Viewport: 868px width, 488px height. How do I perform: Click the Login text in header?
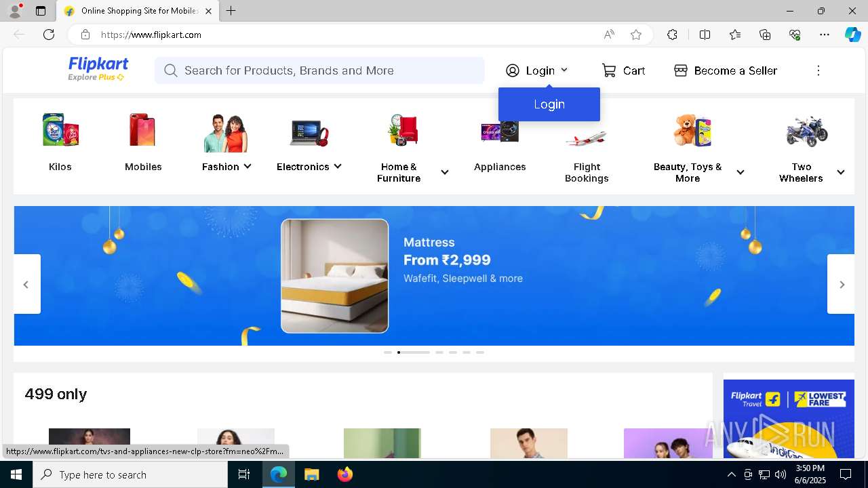(x=540, y=70)
